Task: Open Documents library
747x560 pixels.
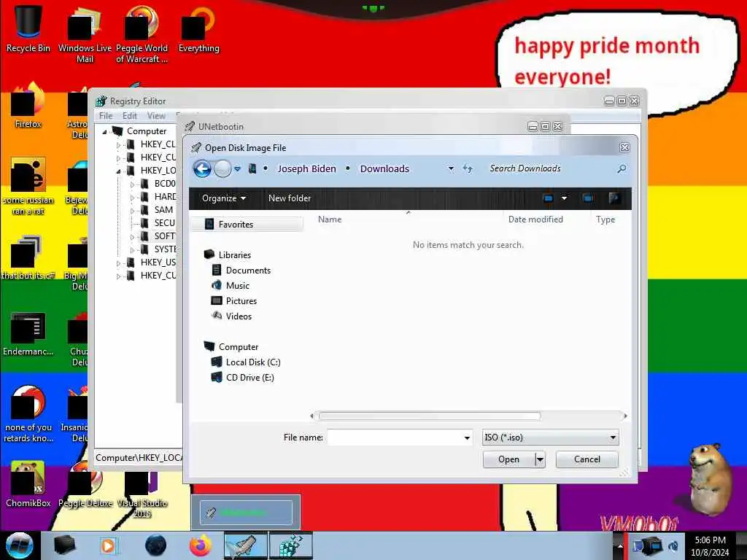Action: tap(248, 270)
